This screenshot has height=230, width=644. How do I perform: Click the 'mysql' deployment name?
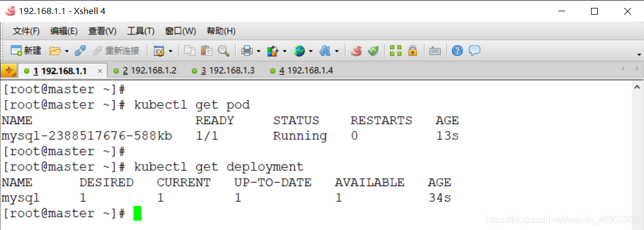[x=21, y=198]
